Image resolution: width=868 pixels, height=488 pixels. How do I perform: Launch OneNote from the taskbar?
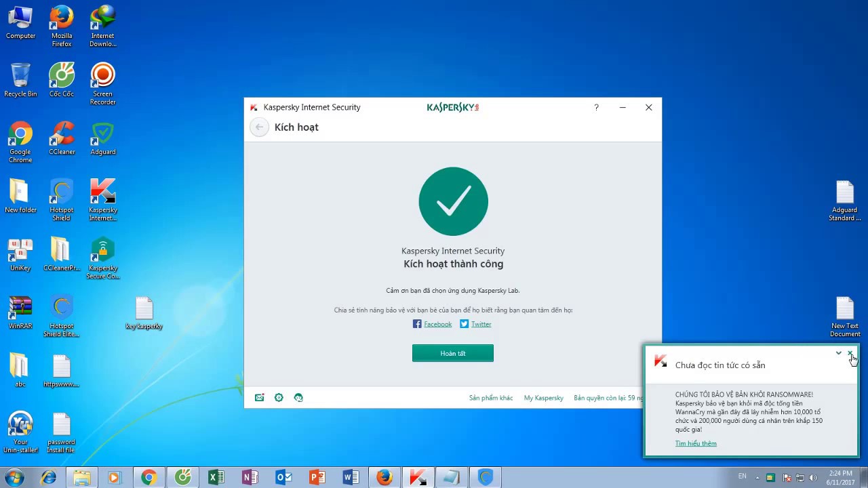tap(250, 478)
